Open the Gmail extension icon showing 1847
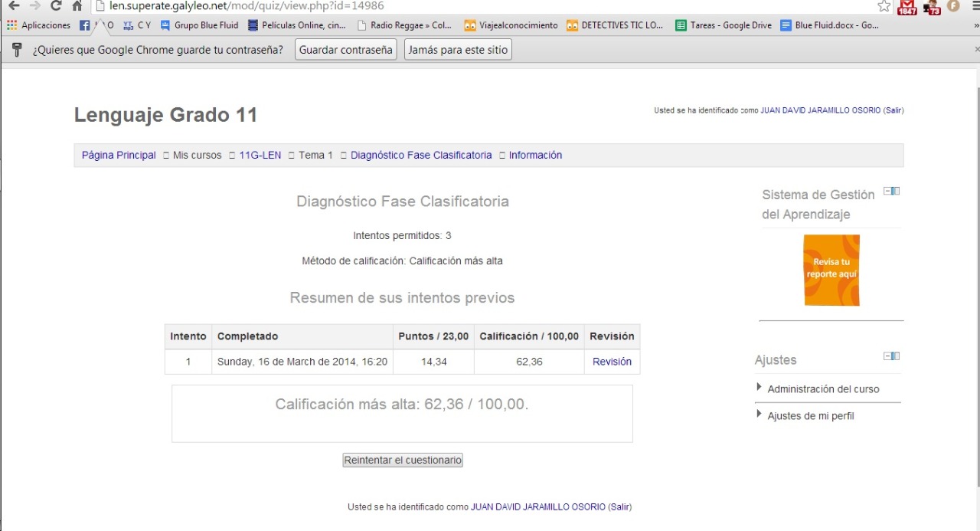980x531 pixels. tap(906, 7)
